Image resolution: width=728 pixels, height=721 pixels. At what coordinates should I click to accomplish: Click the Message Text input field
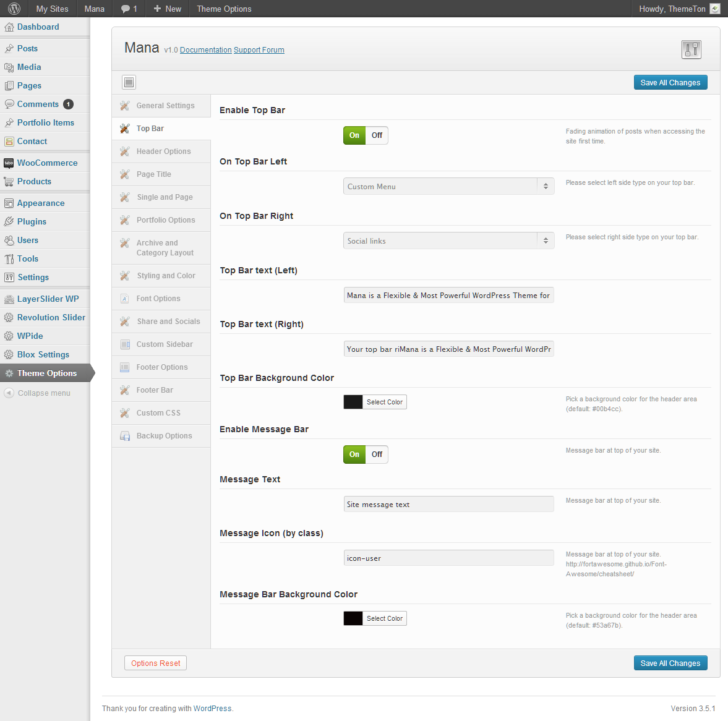coord(448,505)
